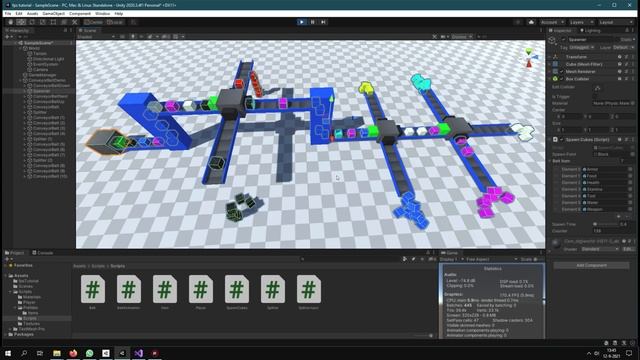Open the Shader Standard dropdown
The image size is (640, 360).
click(x=600, y=249)
